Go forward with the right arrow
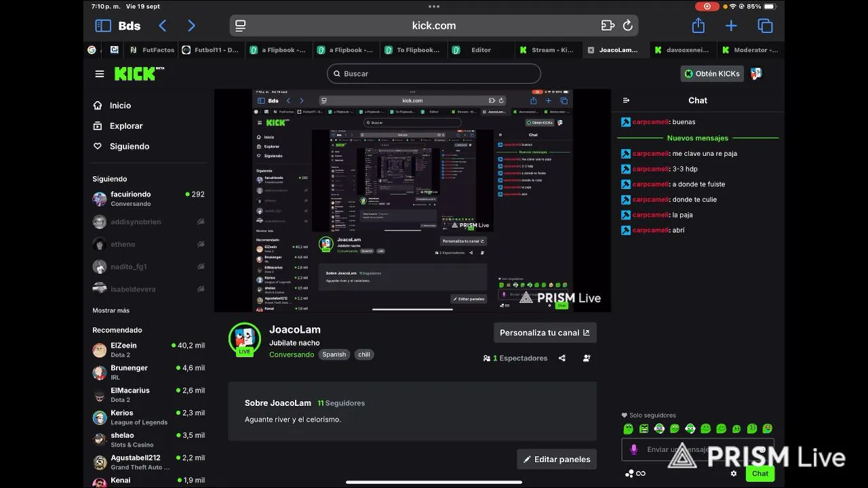This screenshot has height=488, width=868. click(191, 26)
